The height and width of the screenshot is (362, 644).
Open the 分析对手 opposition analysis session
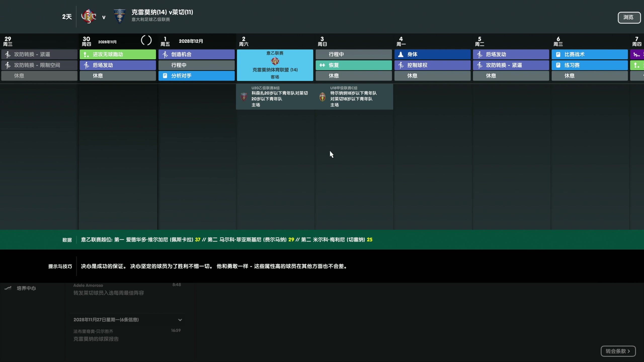pos(196,76)
